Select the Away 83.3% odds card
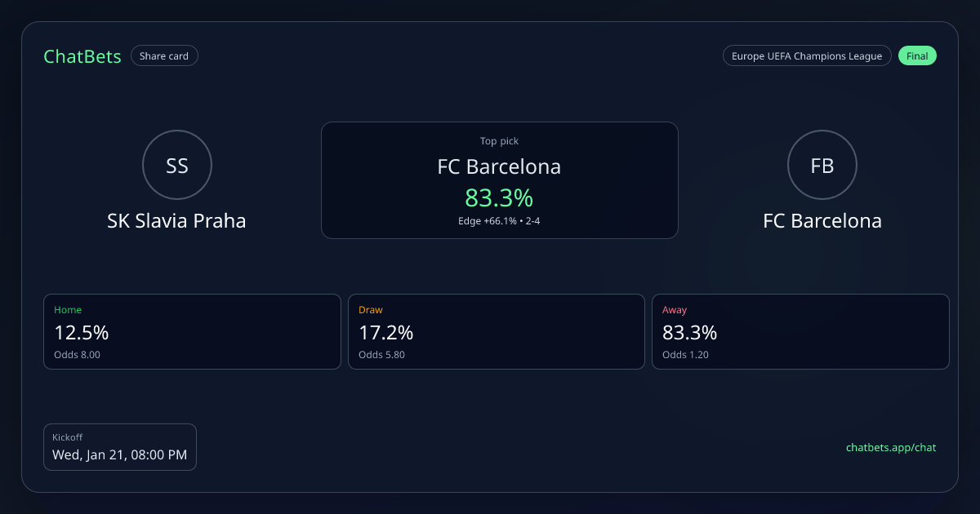980x514 pixels. 800,331
